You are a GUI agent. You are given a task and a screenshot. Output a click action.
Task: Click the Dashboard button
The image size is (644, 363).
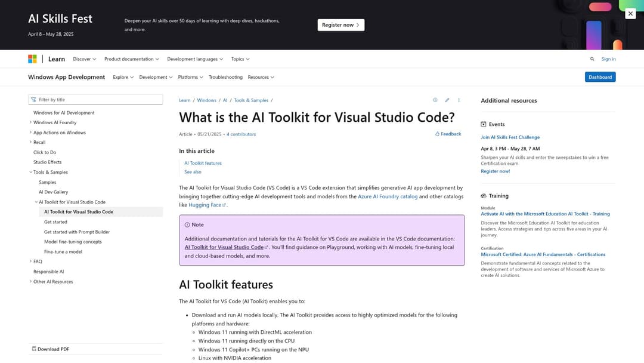(600, 77)
